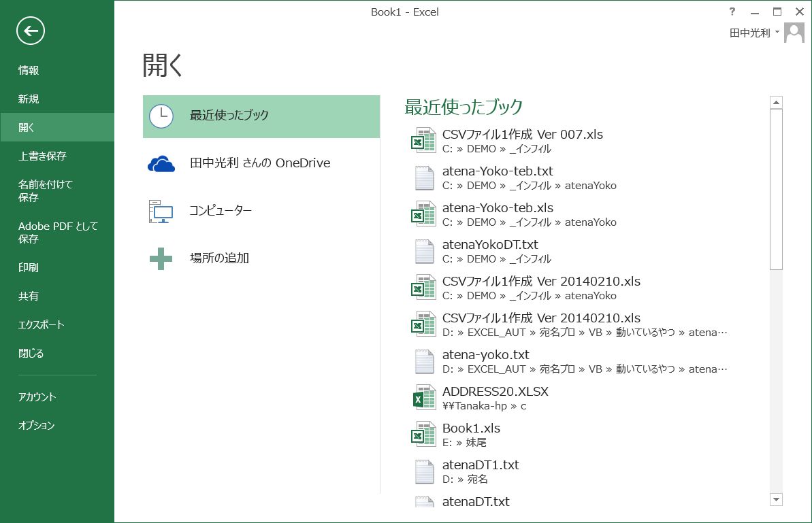Open atenaYokoDT.txt file name
This screenshot has width=812, height=523.
point(490,245)
